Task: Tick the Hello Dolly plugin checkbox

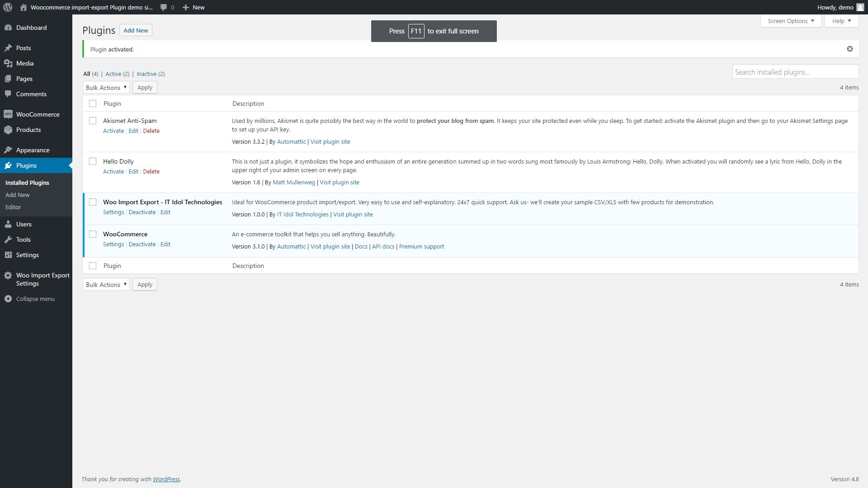Action: click(x=93, y=161)
